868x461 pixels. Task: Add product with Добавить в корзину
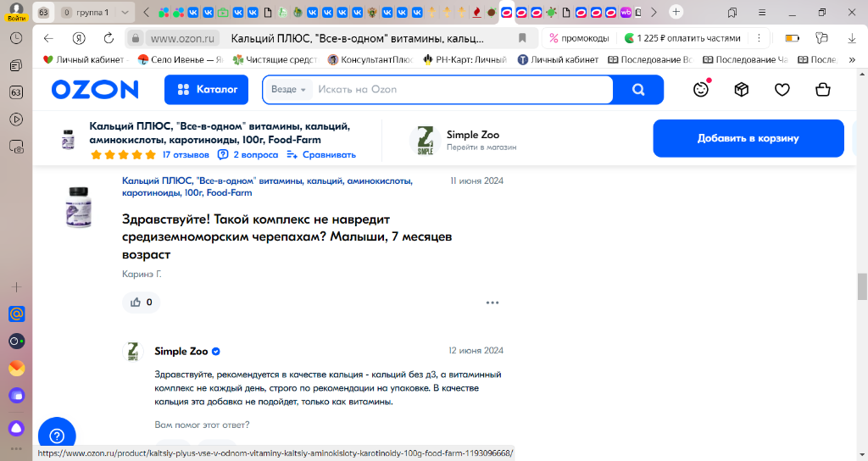(748, 138)
